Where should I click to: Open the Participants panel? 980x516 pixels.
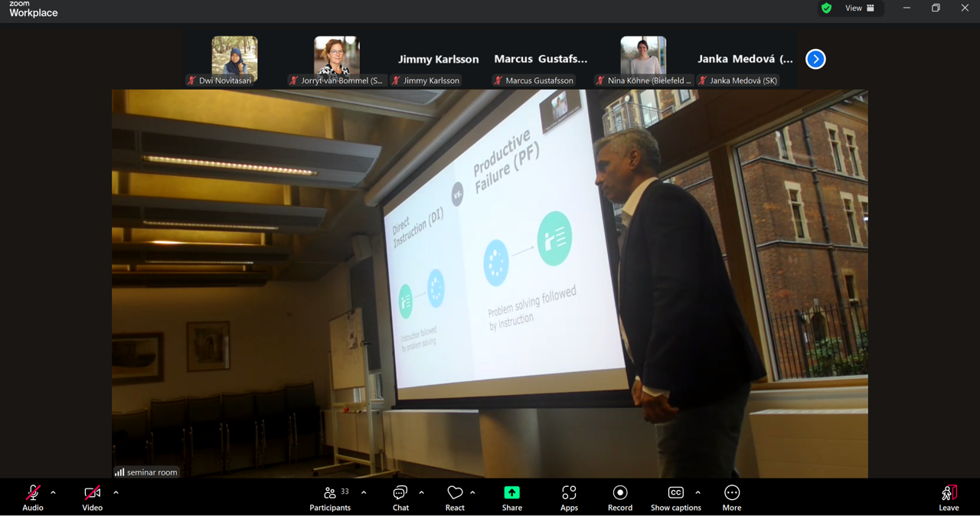[x=331, y=497]
